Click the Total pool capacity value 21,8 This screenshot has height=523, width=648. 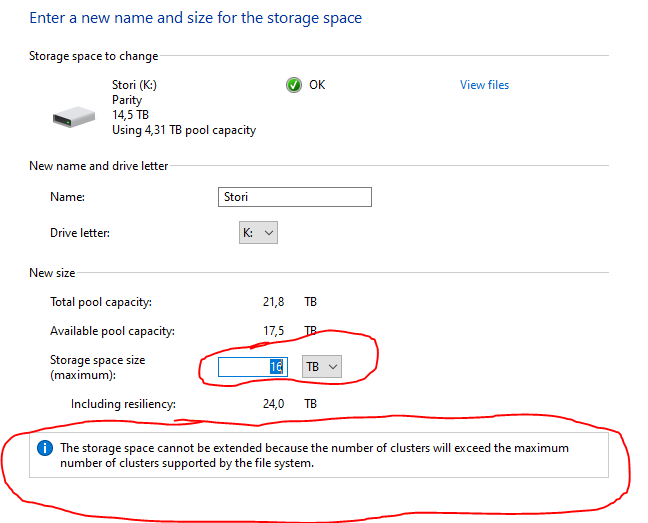point(271,301)
